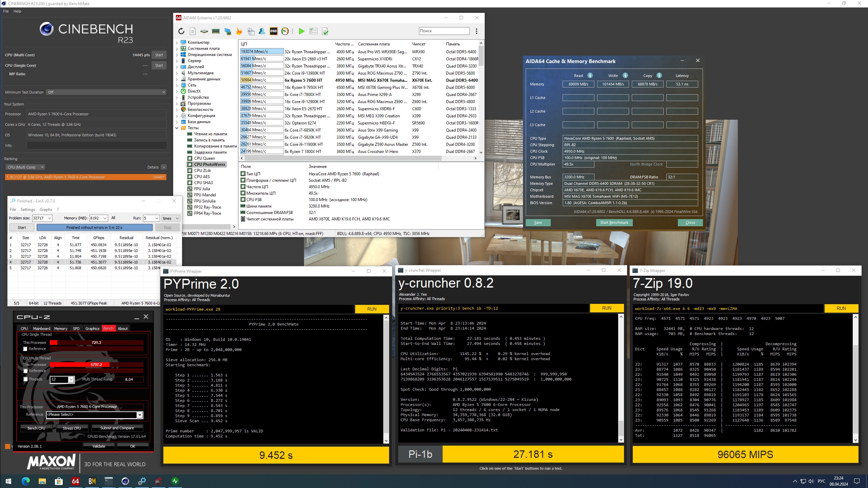Switch to the Mainboard tab in CPU-Z
Viewport: 868px width, 488px height.
pos(41,328)
